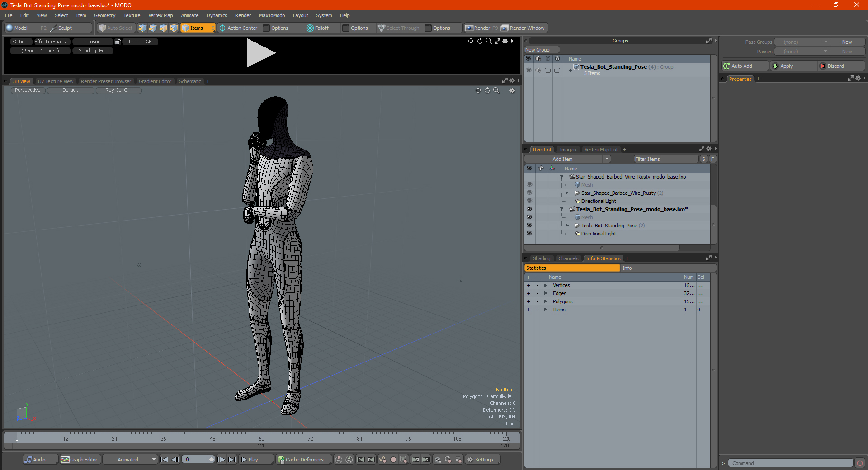Go to first frame in transport
Image resolution: width=868 pixels, height=470 pixels.
(x=165, y=460)
